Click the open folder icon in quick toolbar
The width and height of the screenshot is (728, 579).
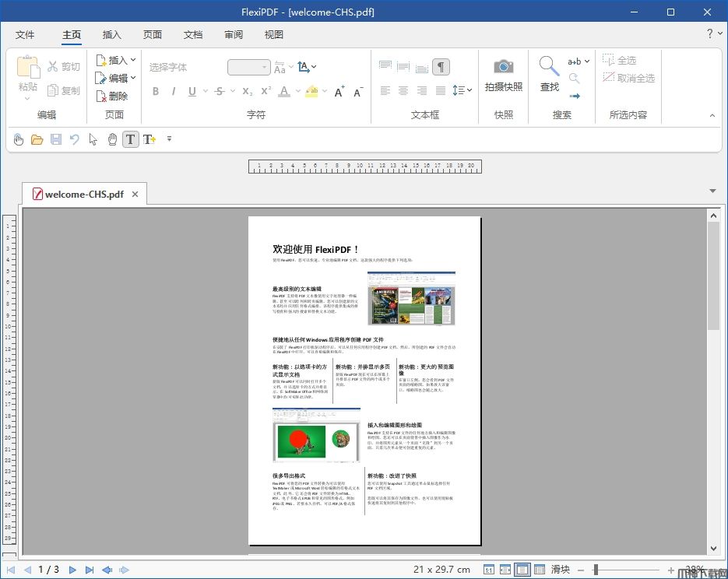[x=37, y=139]
